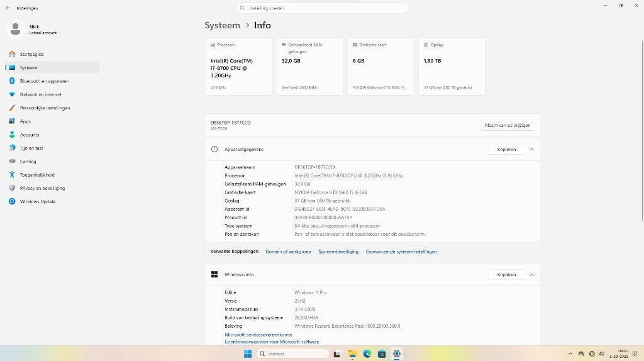Click the Startpagina home icon
Screen dimensions: 644x361
(x=12, y=54)
